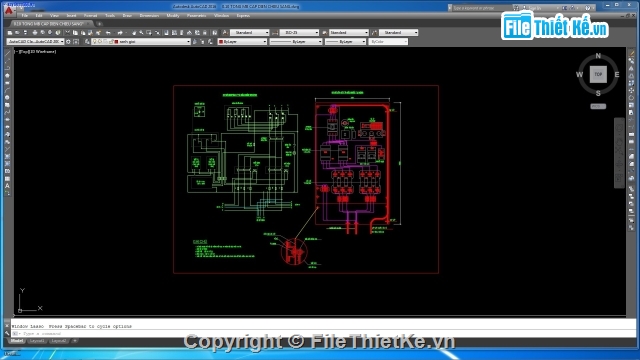Open the ByLayer linetype dropdown
The image size is (640, 360).
pos(296,42)
